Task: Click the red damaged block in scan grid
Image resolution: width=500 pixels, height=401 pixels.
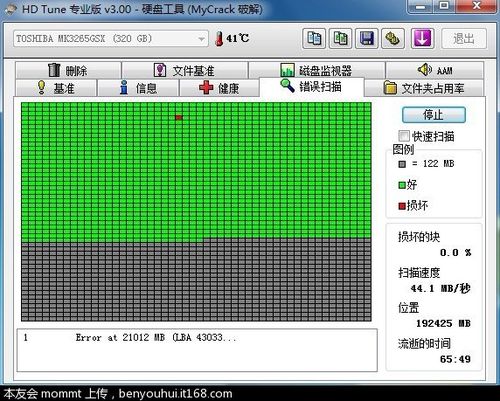Action: 179,117
